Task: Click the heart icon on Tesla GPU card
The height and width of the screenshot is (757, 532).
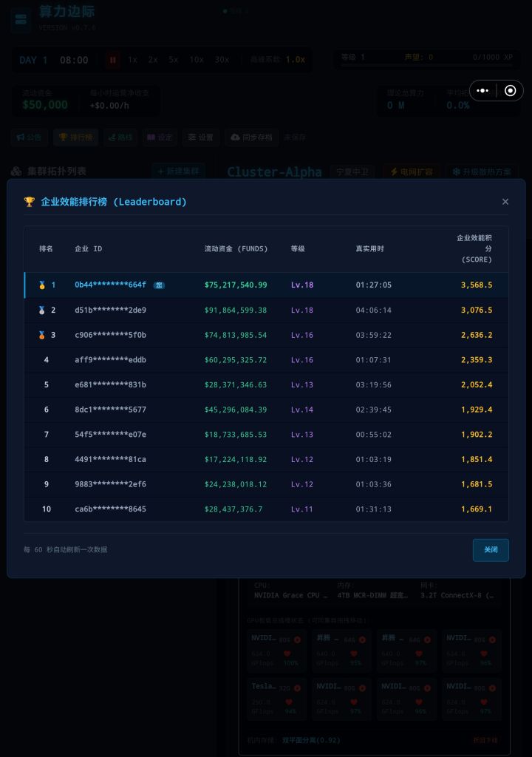Action: point(289,702)
